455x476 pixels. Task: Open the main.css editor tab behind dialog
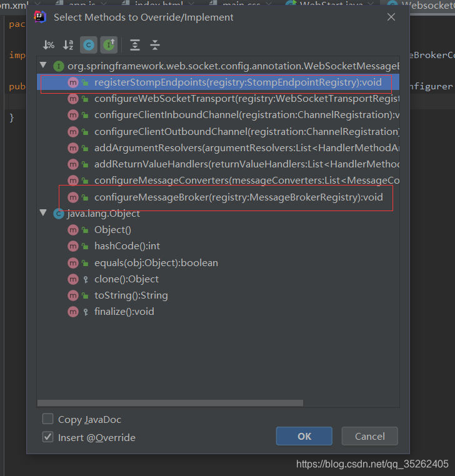tap(239, 4)
